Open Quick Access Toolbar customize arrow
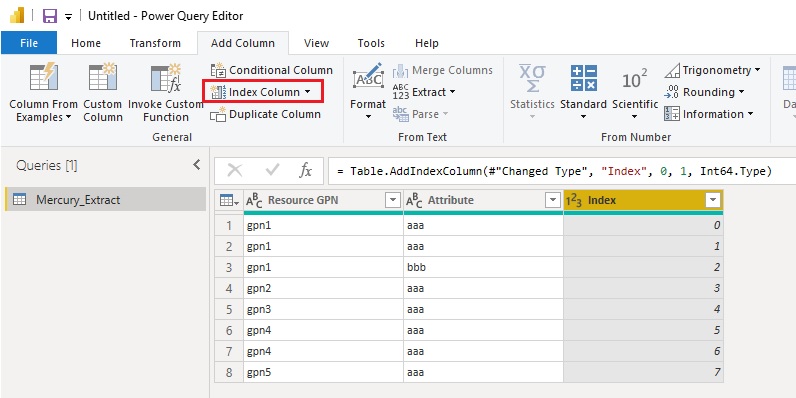 point(69,17)
